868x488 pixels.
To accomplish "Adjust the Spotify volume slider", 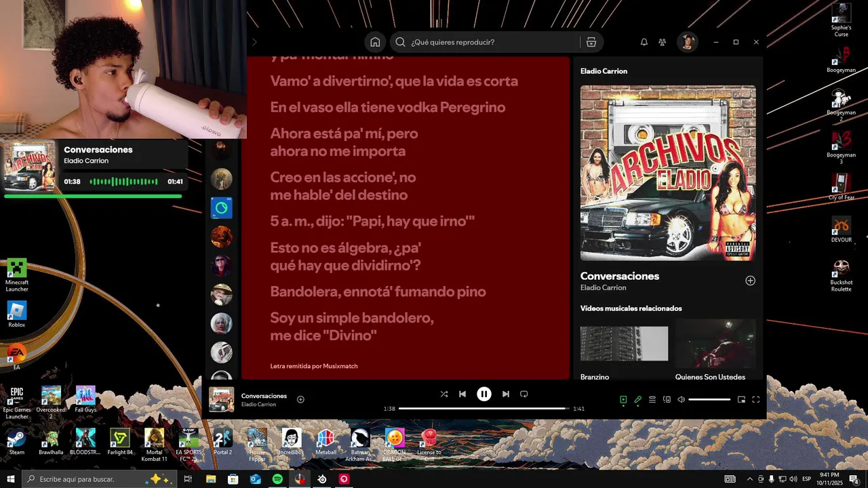I will tap(709, 400).
